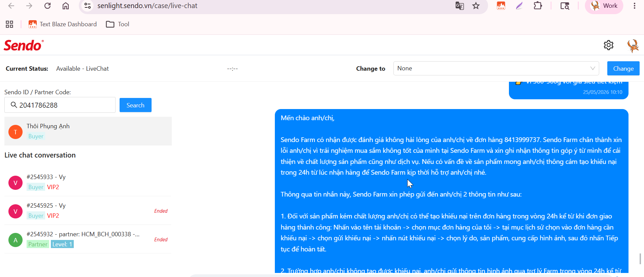The image size is (644, 277).
Task: Open the Text Blaze Dashboard bookmark
Action: (x=63, y=24)
